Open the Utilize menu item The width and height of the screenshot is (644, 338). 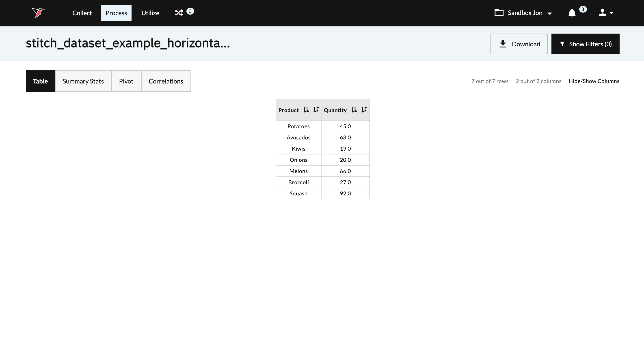150,13
